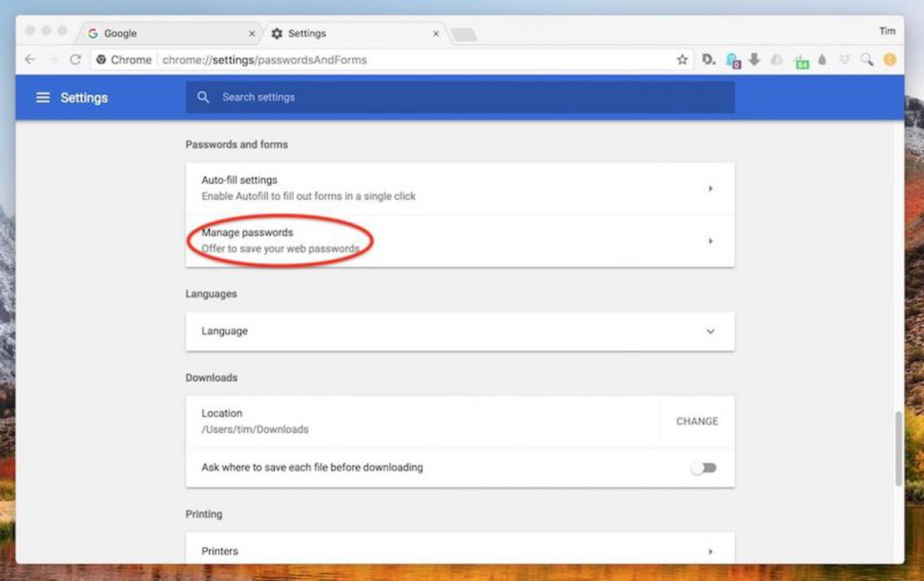Expand the Language section chevron
The image size is (924, 581).
click(x=710, y=332)
